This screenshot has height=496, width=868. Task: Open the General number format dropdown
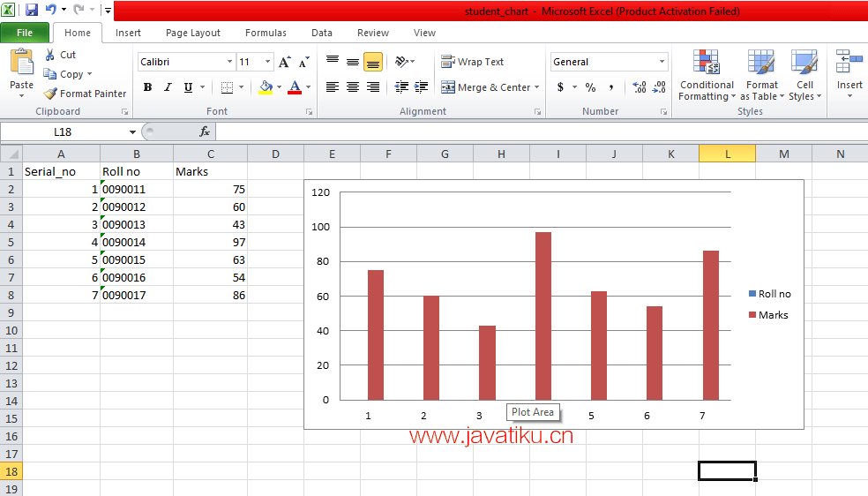[662, 62]
